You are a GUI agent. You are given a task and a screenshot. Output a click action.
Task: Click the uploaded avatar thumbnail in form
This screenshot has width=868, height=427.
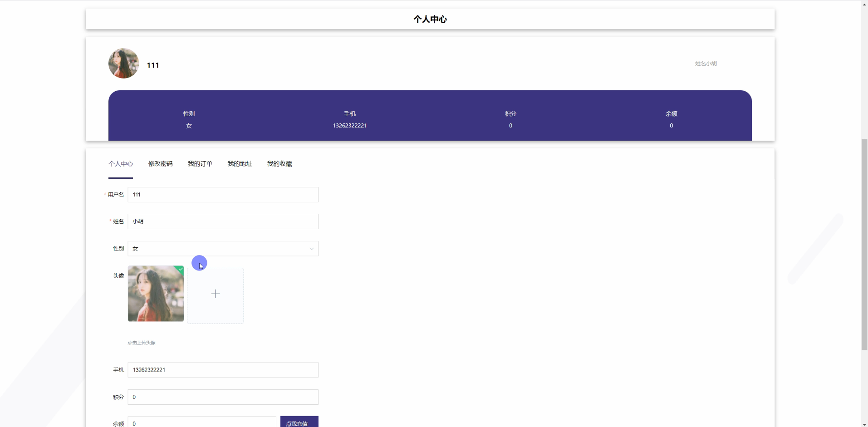[x=156, y=294]
